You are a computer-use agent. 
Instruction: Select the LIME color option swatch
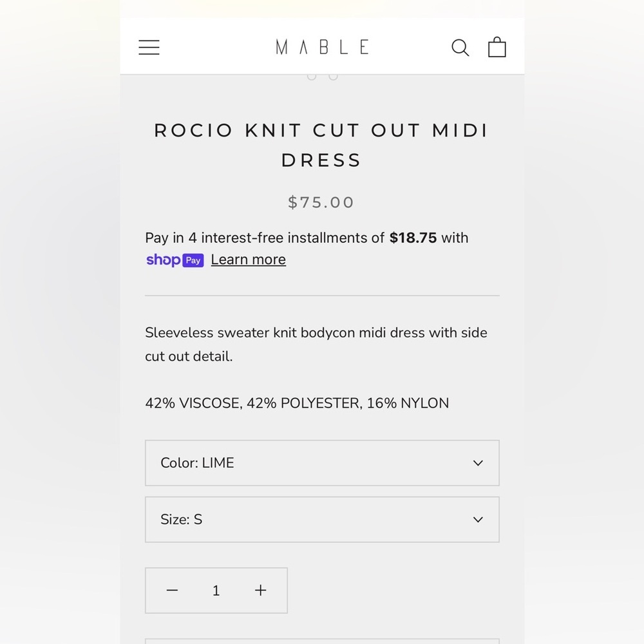pyautogui.click(x=322, y=462)
